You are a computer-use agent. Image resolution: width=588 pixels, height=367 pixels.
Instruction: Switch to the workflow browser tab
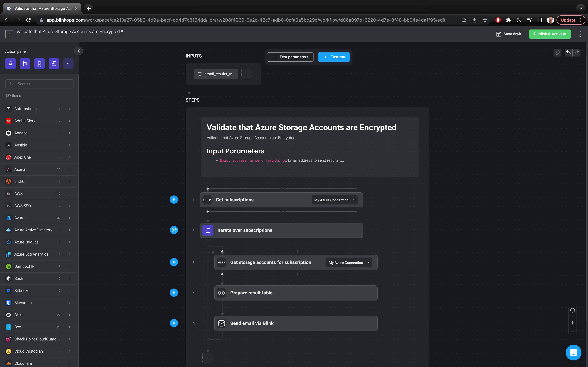click(41, 8)
